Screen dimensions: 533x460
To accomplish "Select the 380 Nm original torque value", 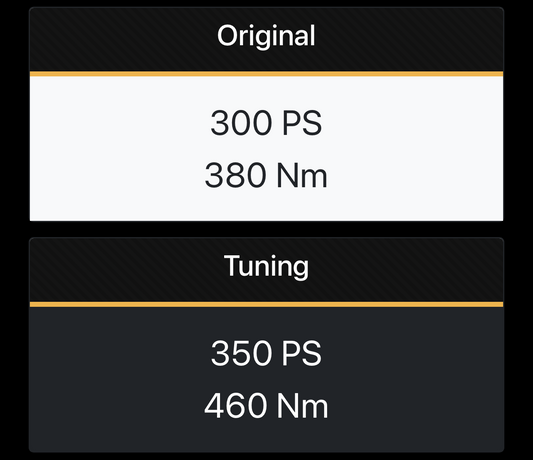I will (x=266, y=175).
